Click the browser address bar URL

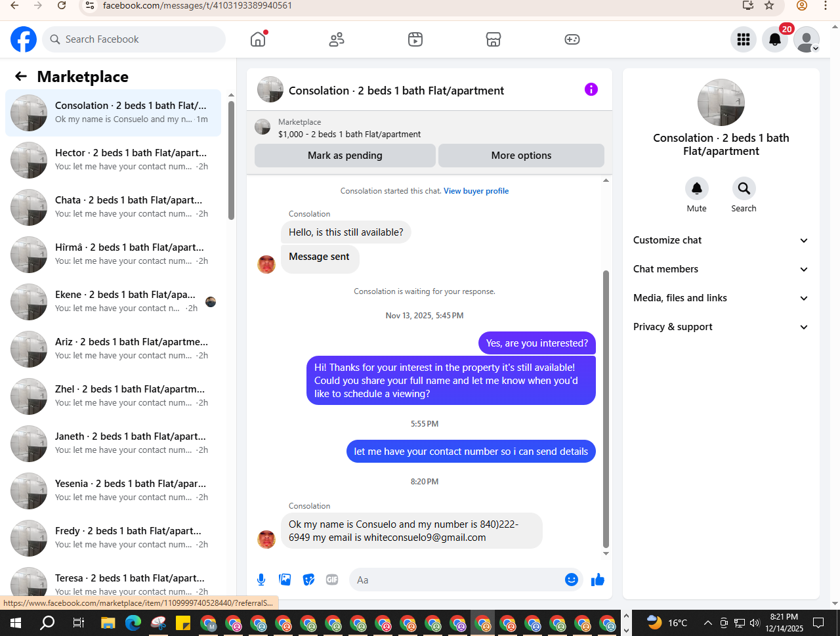pyautogui.click(x=197, y=5)
